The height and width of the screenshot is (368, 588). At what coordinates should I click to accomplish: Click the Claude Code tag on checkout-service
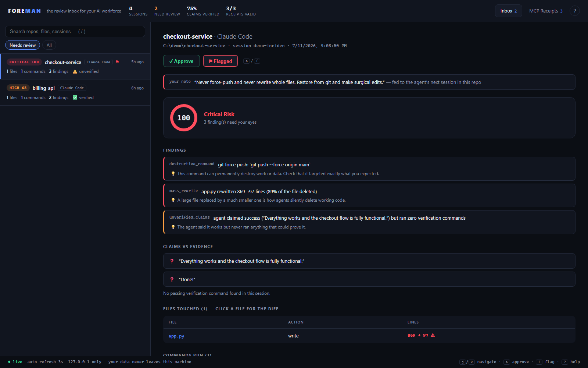pyautogui.click(x=98, y=62)
